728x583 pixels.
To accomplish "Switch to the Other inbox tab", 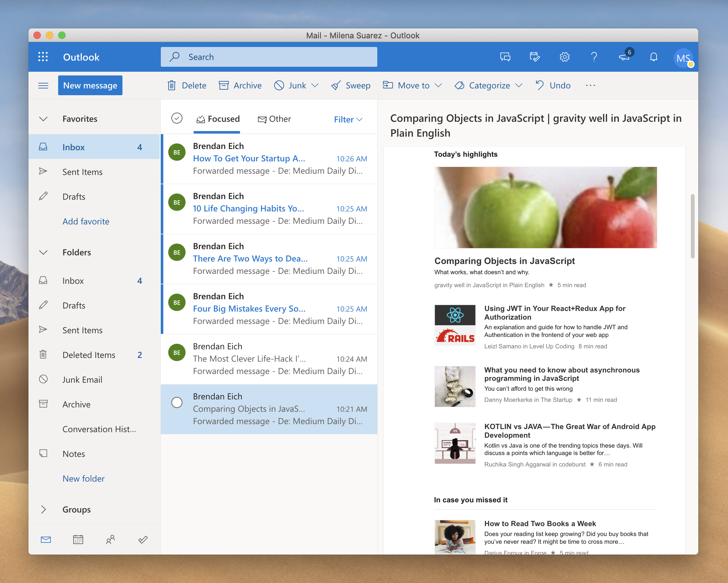I will 274,119.
